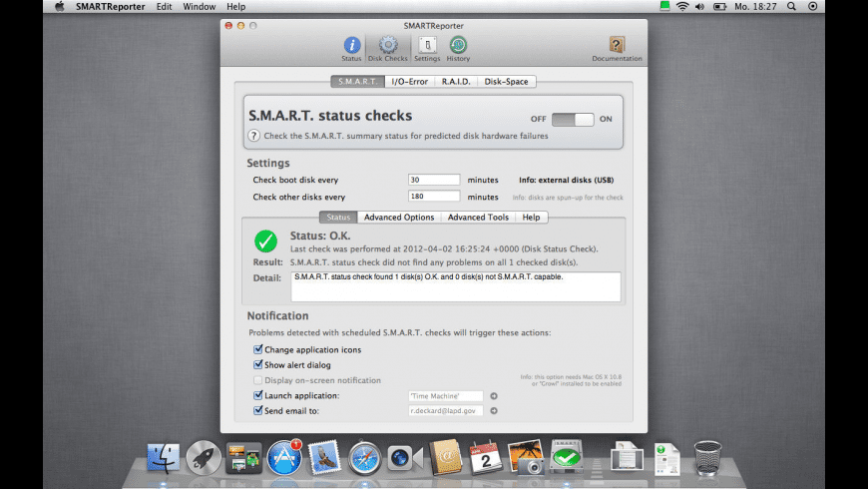Click inside the Detail text box
This screenshot has height=489, width=868.
(456, 286)
